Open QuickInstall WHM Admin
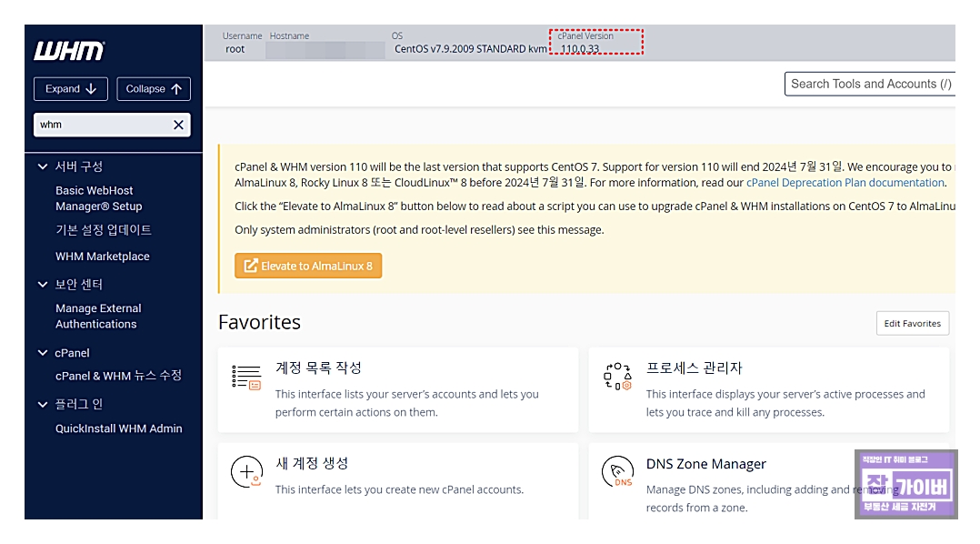 (119, 428)
